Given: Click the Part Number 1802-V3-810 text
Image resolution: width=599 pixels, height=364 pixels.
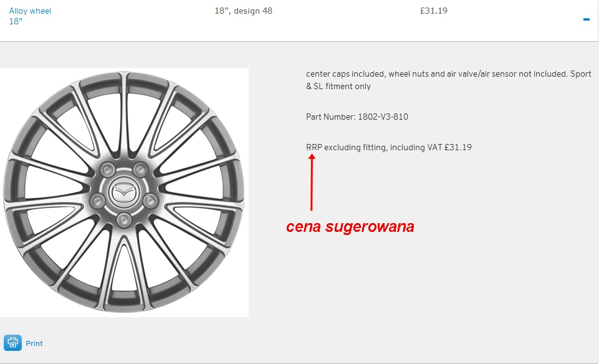Looking at the screenshot, I should [x=357, y=117].
